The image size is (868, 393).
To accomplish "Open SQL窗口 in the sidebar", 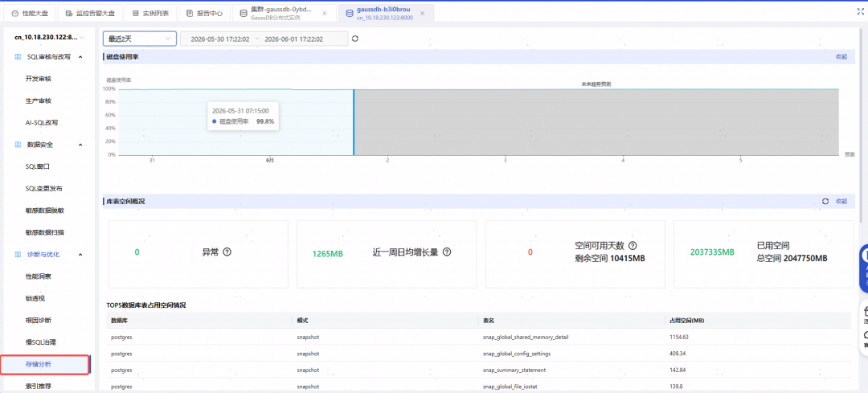I will pos(39,166).
